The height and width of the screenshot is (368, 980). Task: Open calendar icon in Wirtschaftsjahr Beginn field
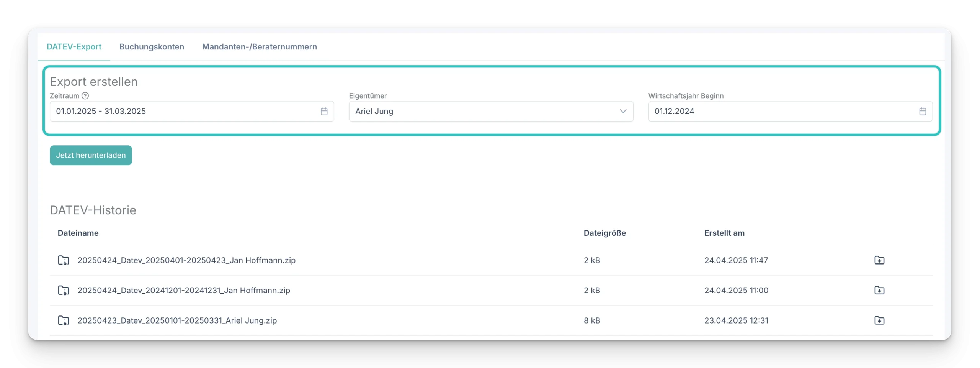click(x=922, y=112)
